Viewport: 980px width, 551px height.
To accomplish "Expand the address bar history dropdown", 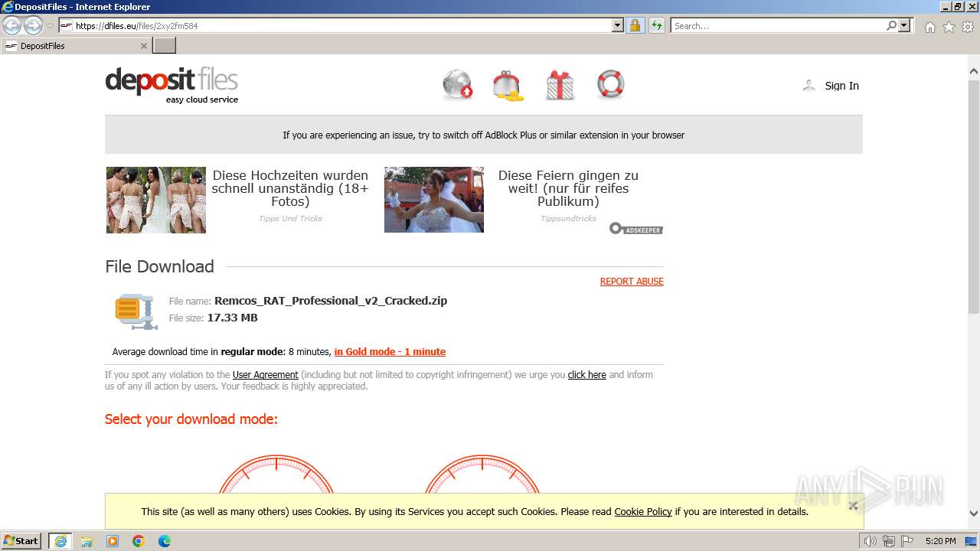I will 618,25.
